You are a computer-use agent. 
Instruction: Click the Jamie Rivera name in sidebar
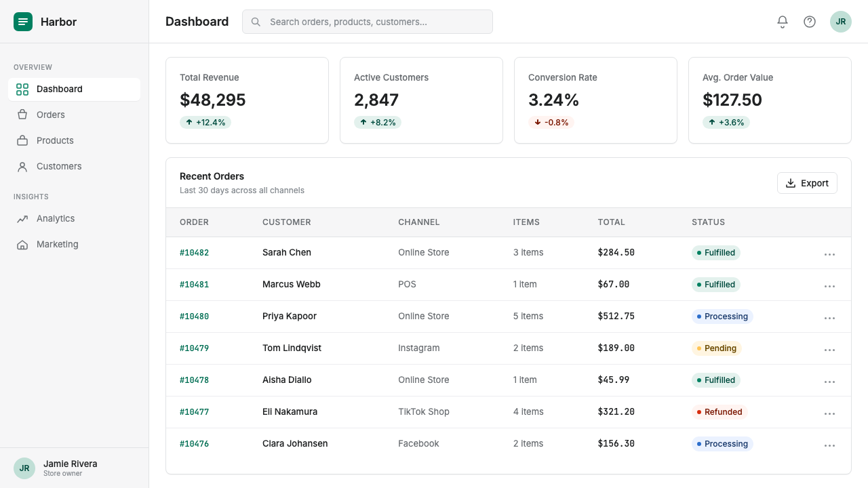(x=71, y=464)
